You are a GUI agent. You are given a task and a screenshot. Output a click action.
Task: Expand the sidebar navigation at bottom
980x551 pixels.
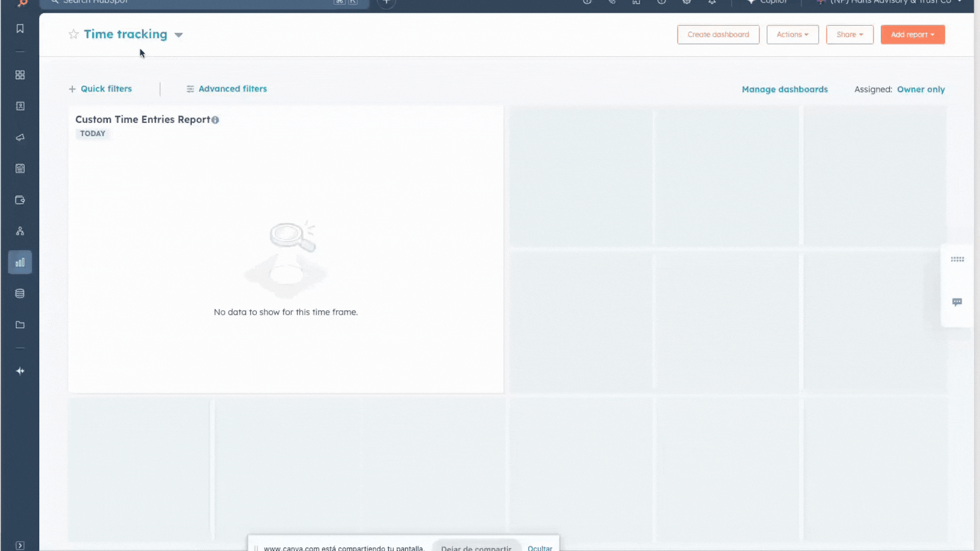[x=20, y=545]
